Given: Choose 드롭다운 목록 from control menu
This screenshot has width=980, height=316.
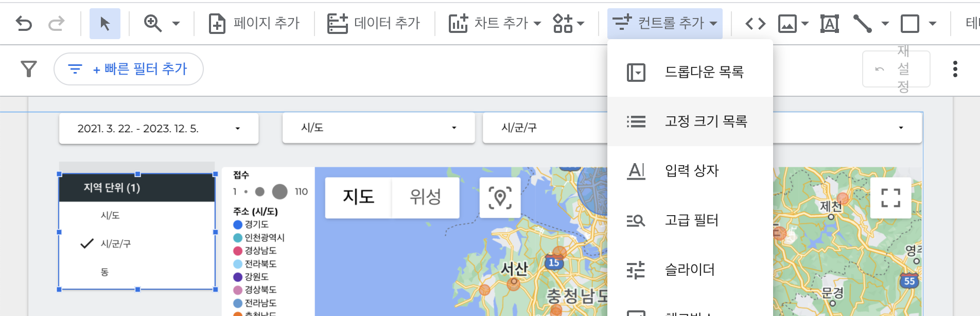Looking at the screenshot, I should 690,72.
